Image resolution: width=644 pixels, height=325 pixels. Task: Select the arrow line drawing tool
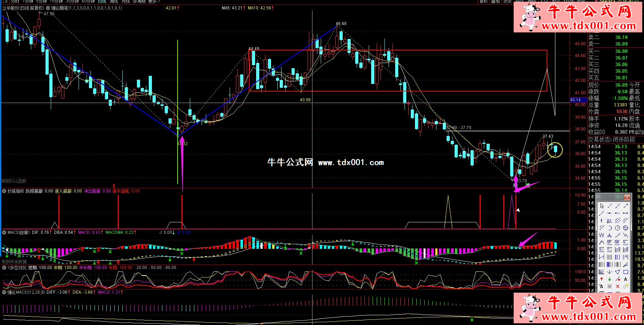coord(626,206)
